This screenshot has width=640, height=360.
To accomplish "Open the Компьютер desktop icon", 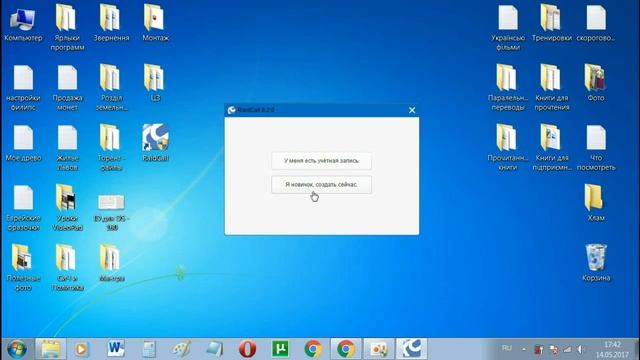I will pos(23,24).
